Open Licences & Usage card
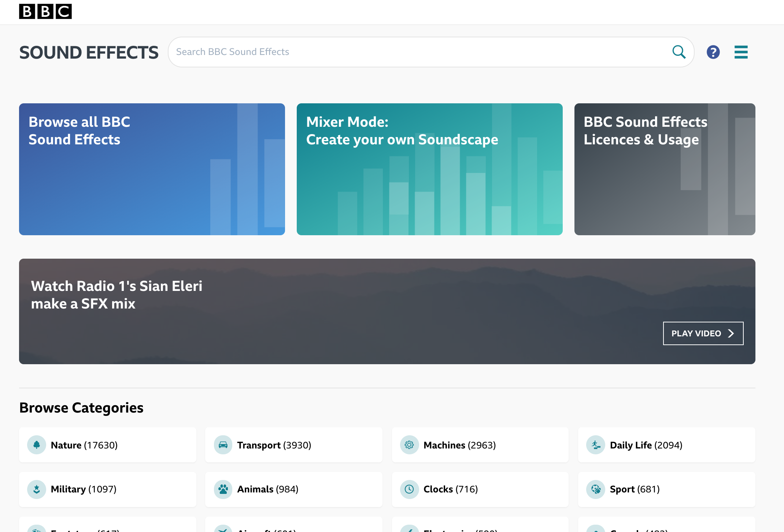Screen dimensions: 784x532 (665, 169)
